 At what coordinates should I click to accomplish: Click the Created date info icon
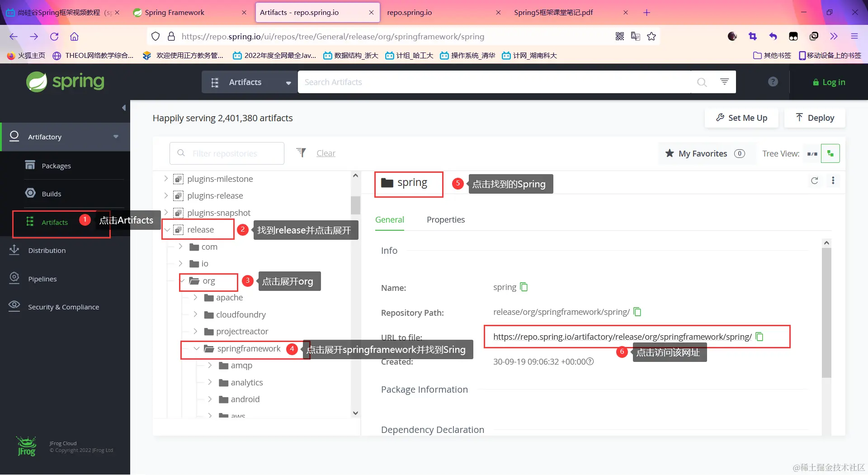click(x=590, y=361)
